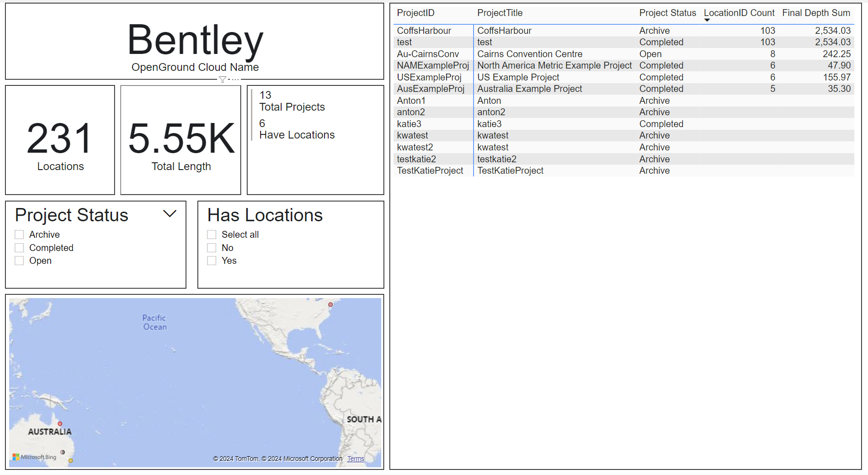This screenshot has width=868, height=475.
Task: Click the Microsoft Bing logo on the map
Action: point(35,457)
